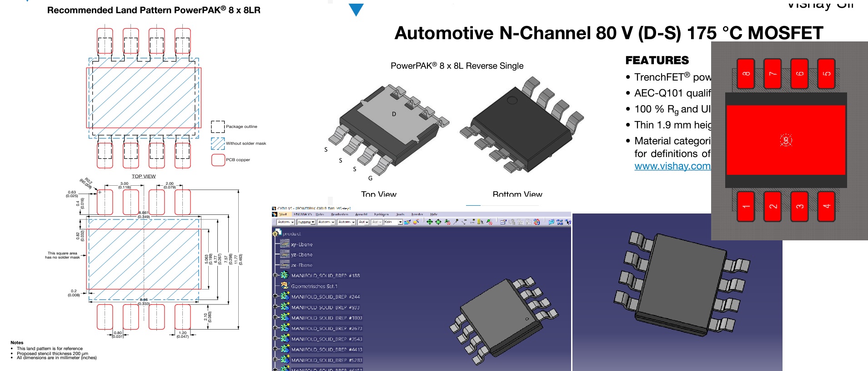
Task: Expand MANIFOLD_SOLID_BREP #3543 node
Action: coord(275,338)
